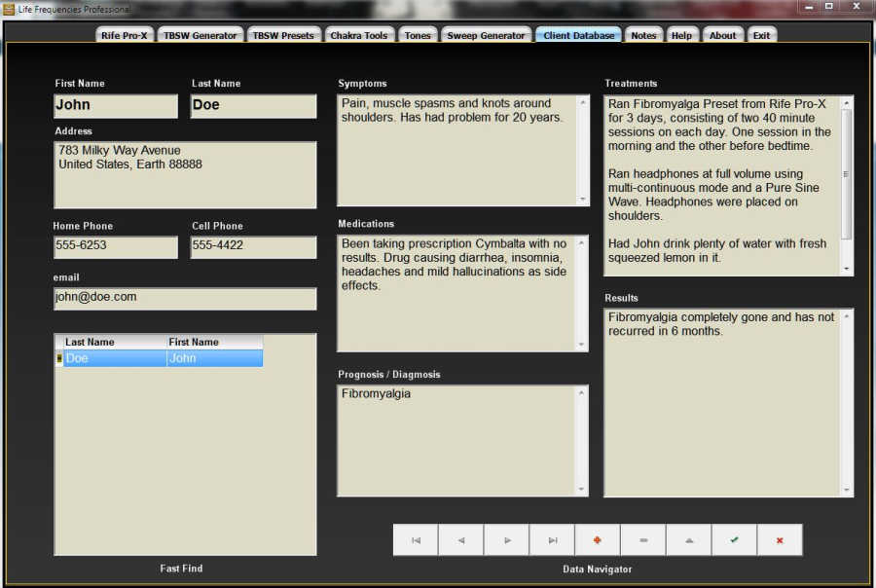Open the Rife Pro-X tab
The image size is (876, 588).
tap(124, 35)
